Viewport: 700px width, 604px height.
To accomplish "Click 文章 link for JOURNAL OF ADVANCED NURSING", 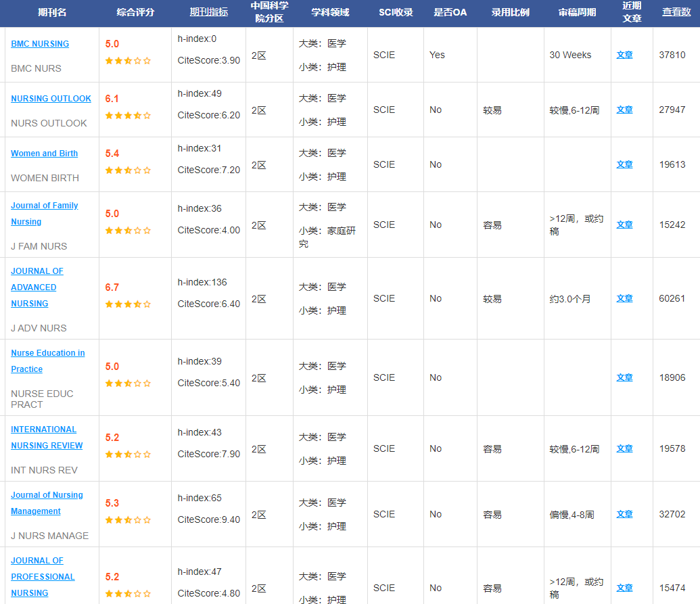I will pos(624,299).
